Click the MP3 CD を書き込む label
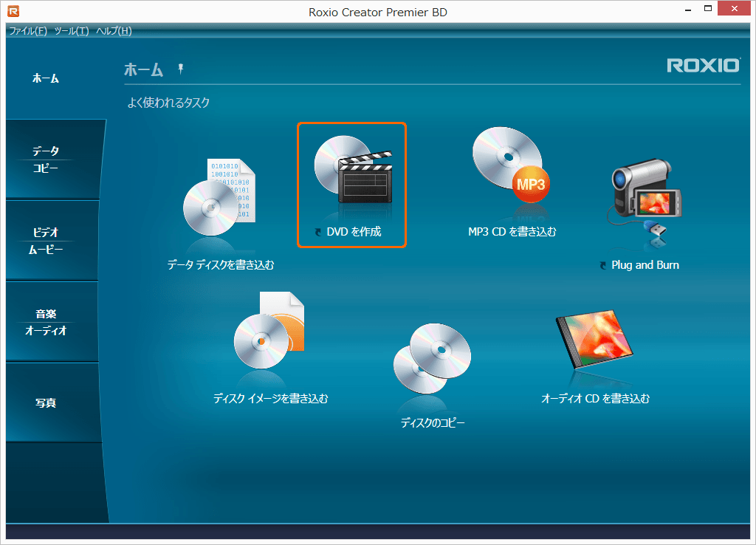Screen dimensions: 756x545 (x=512, y=232)
